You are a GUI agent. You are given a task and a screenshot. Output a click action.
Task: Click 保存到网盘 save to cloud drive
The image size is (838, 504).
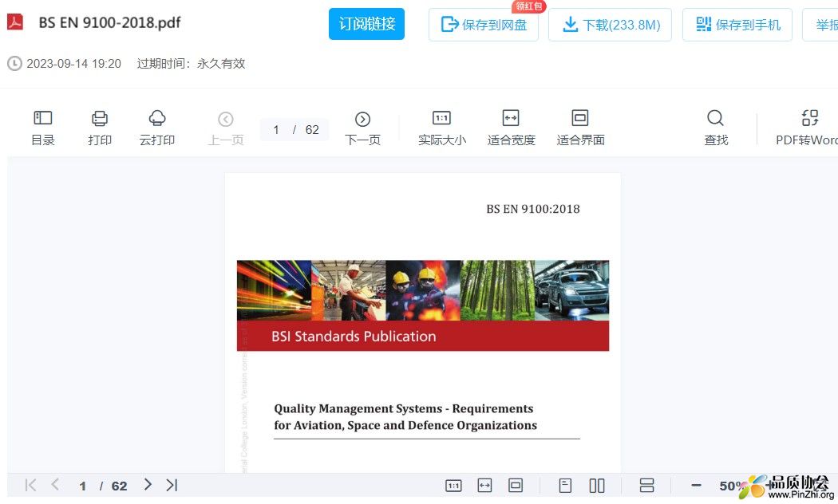pos(483,25)
